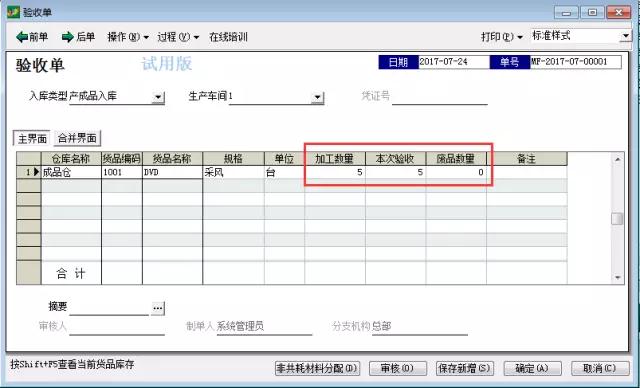The width and height of the screenshot is (640, 388).
Task: Open the 打印 menu
Action: [502, 37]
